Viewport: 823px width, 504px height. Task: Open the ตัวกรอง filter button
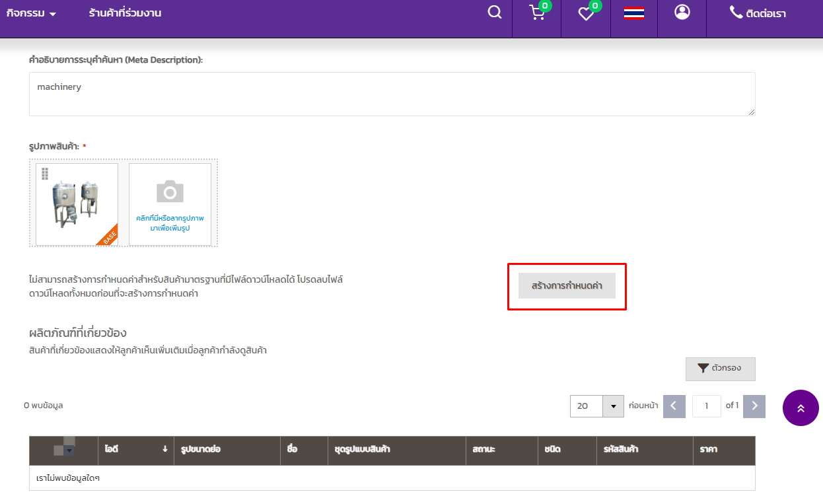click(720, 369)
